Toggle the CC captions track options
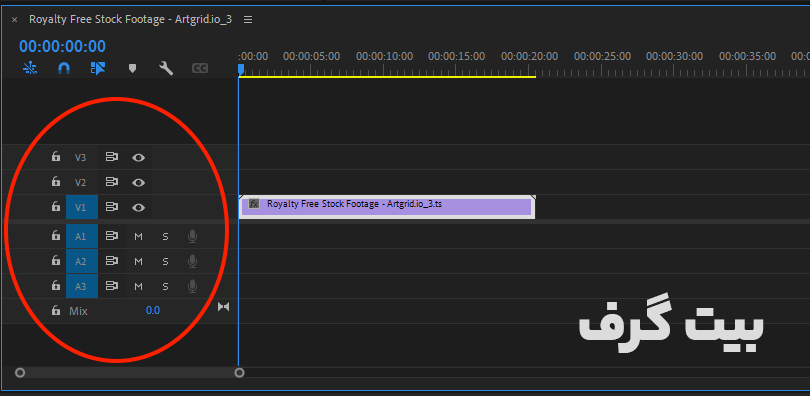810x396 pixels. [x=200, y=68]
